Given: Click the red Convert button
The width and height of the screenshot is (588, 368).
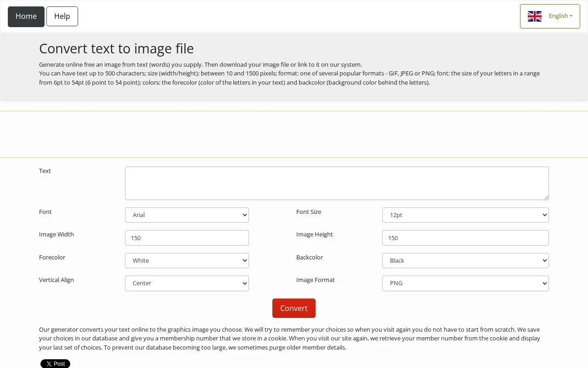Looking at the screenshot, I should [294, 308].
